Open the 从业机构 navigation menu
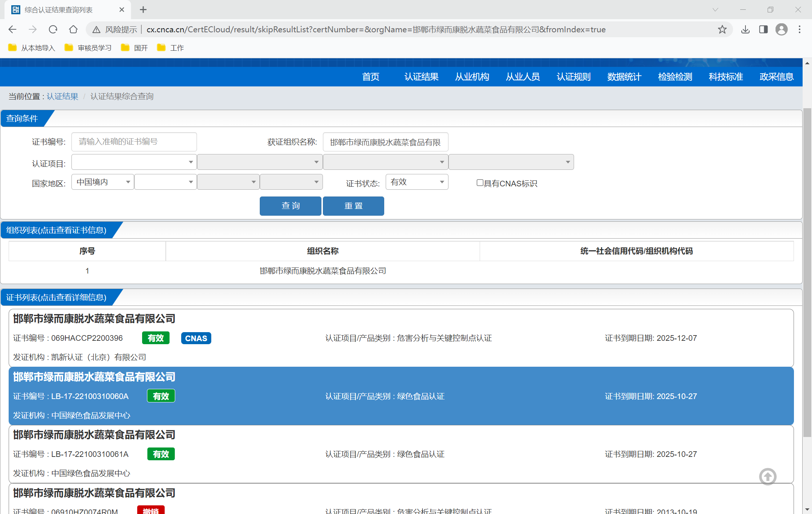812x514 pixels. tap(472, 77)
